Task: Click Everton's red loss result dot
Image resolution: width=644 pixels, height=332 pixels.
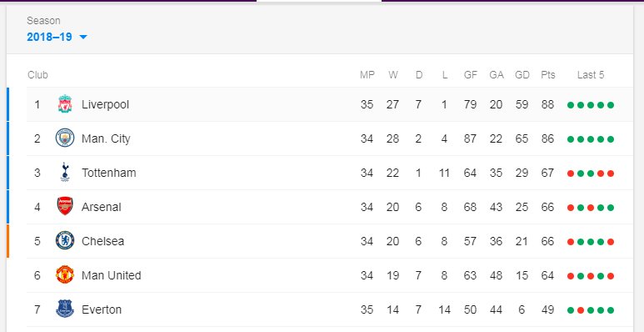Action: [581, 310]
